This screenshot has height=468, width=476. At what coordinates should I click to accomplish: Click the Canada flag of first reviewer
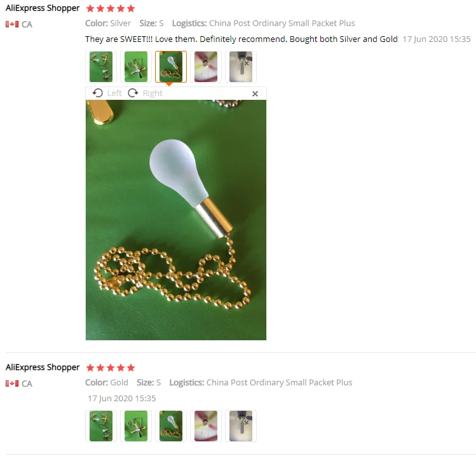tap(12, 24)
